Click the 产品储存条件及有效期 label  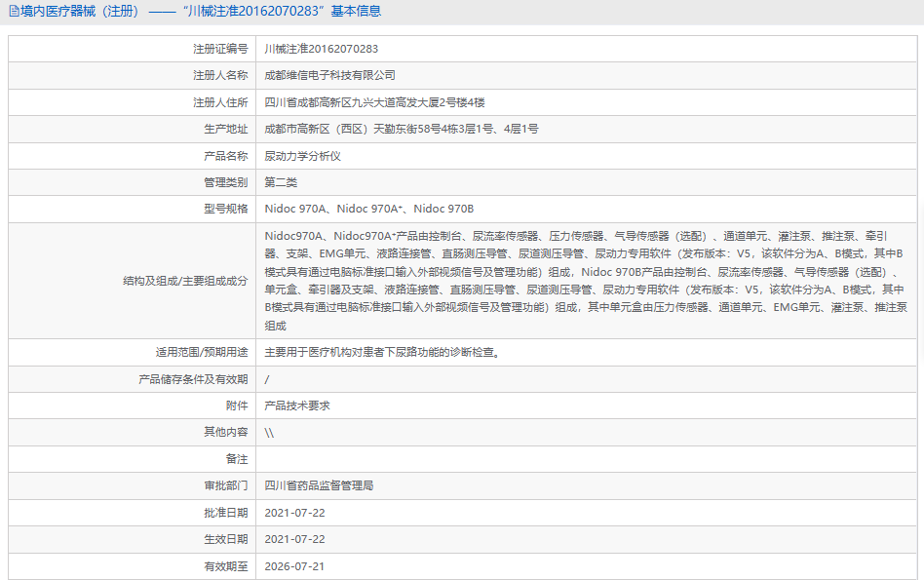(x=193, y=379)
